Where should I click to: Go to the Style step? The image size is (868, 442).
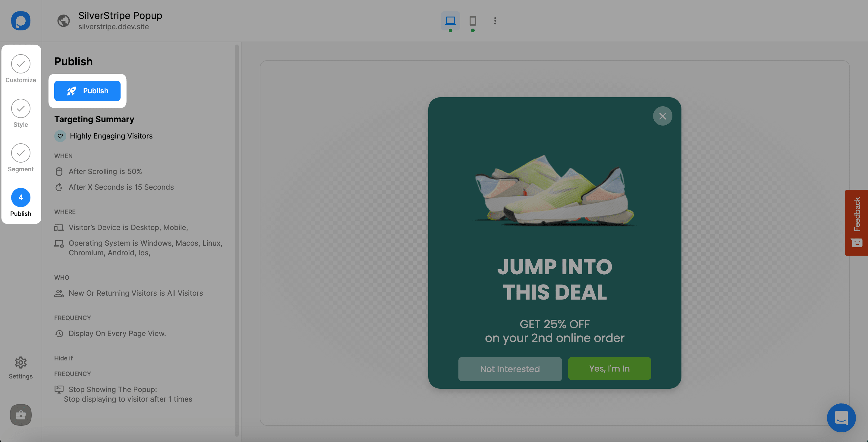(x=20, y=114)
